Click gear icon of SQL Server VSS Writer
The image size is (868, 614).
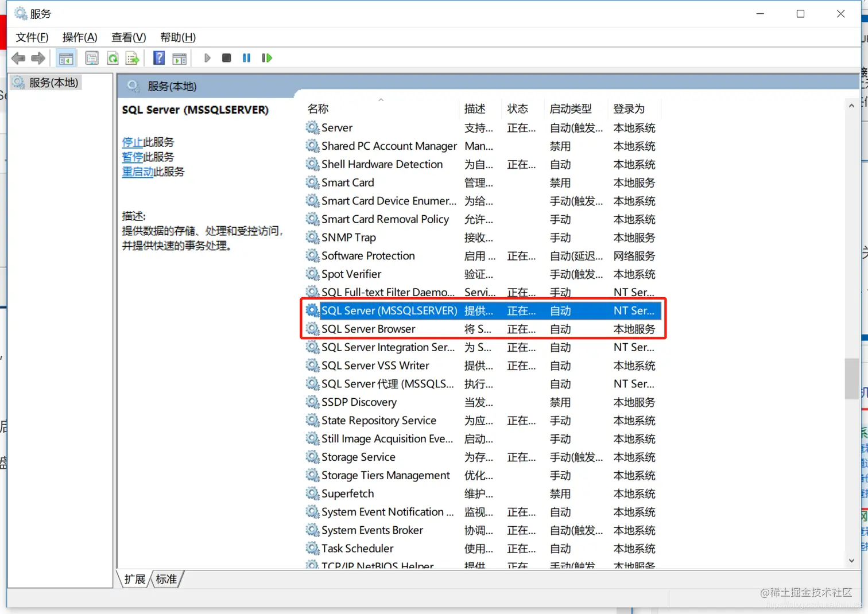(312, 365)
